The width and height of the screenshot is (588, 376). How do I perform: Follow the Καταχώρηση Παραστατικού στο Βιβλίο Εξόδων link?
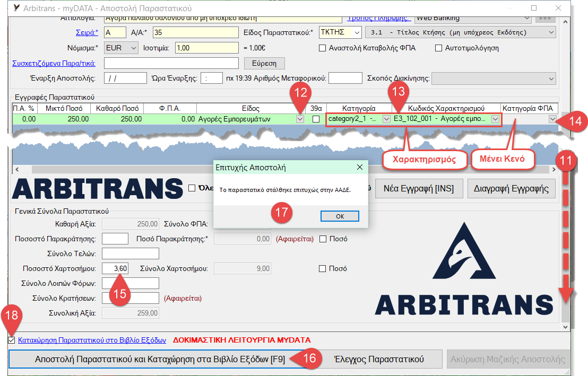[x=92, y=340]
